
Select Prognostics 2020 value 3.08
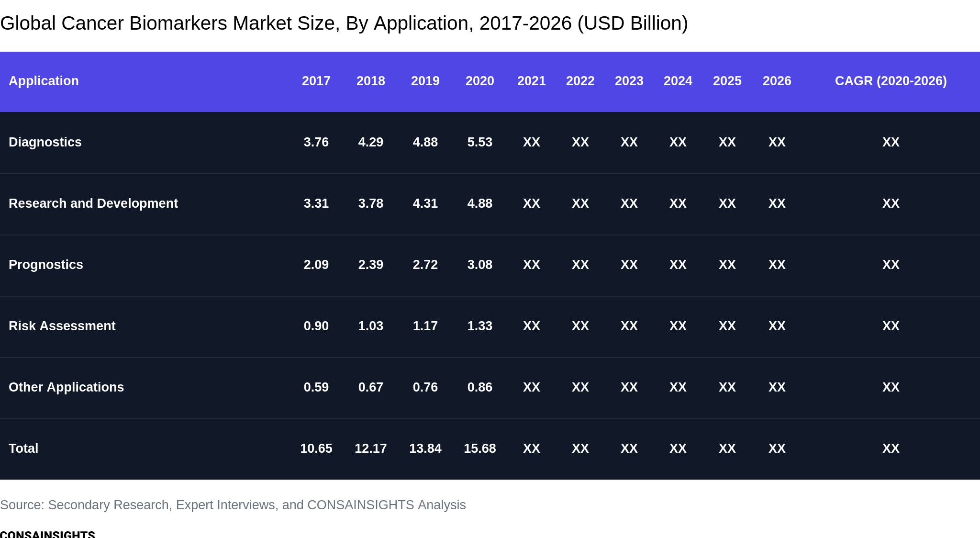click(480, 265)
